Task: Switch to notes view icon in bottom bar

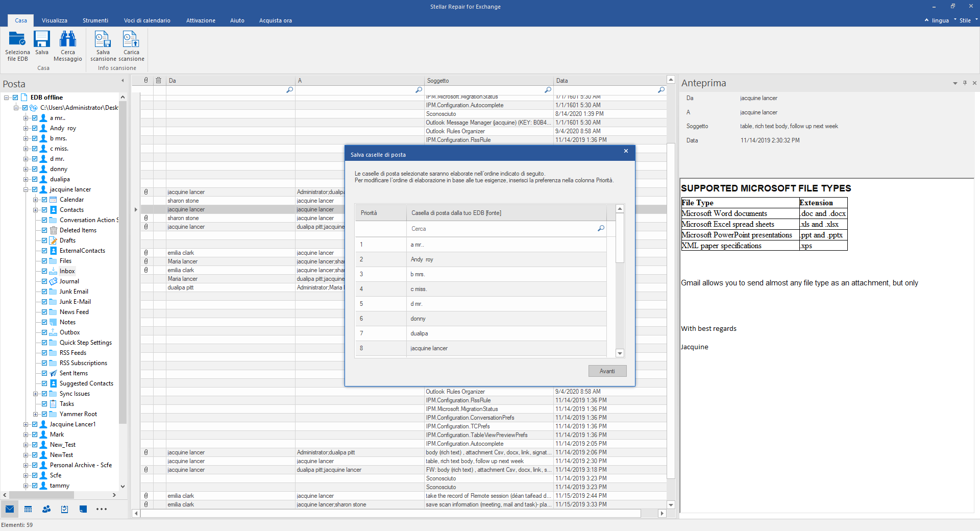Action: click(83, 509)
